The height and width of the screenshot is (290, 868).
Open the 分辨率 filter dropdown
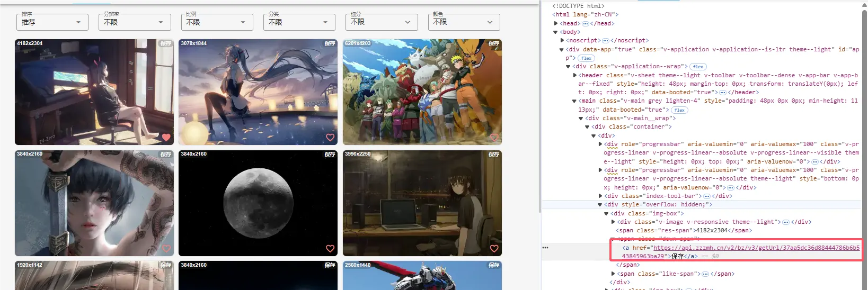coord(134,22)
